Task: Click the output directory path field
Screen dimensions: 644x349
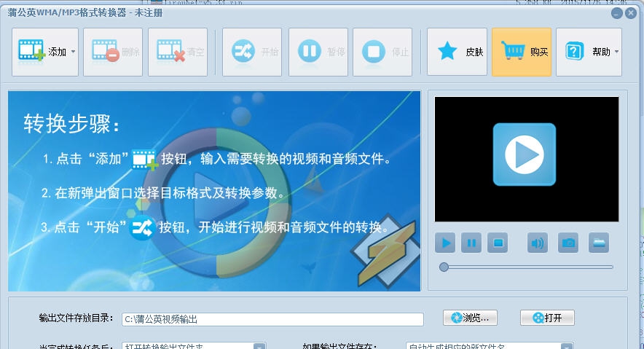Action: (272, 319)
